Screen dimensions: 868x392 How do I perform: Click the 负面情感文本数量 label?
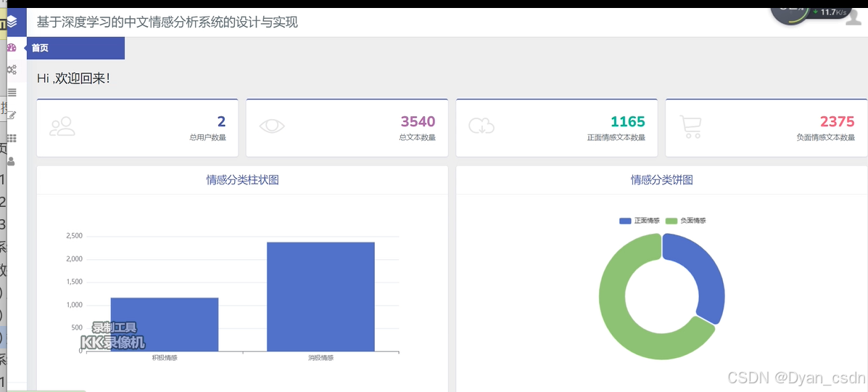tap(826, 137)
